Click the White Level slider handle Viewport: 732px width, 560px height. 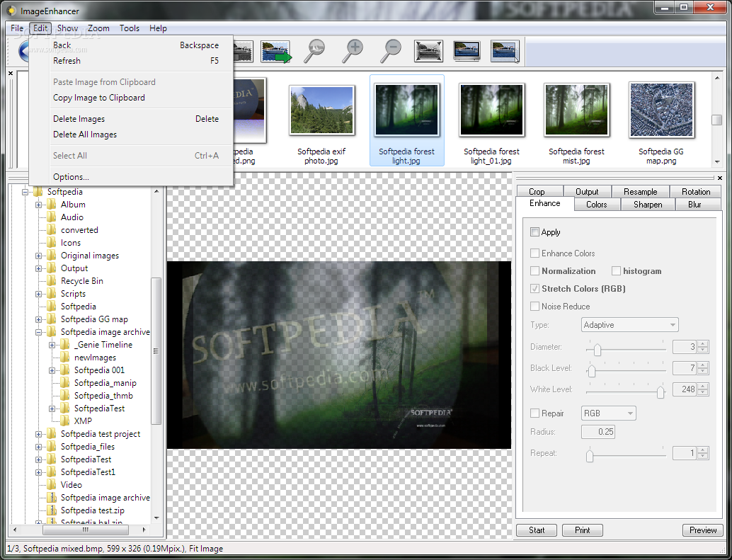click(660, 391)
